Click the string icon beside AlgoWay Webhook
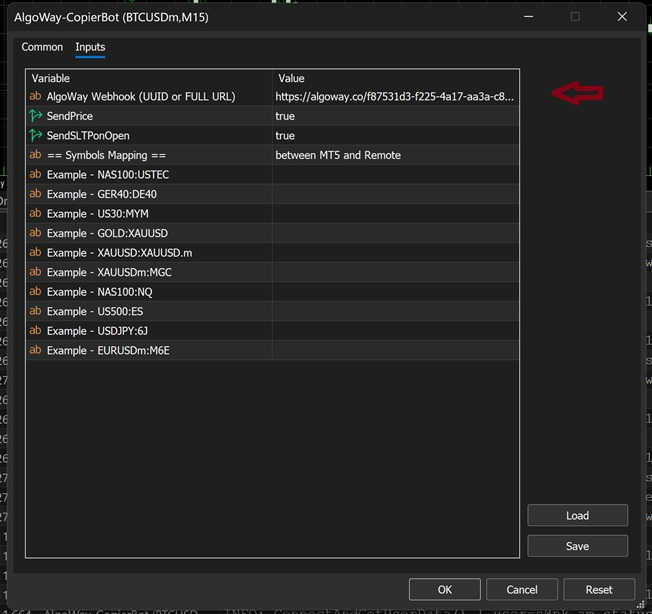The height and width of the screenshot is (614, 652). point(35,96)
